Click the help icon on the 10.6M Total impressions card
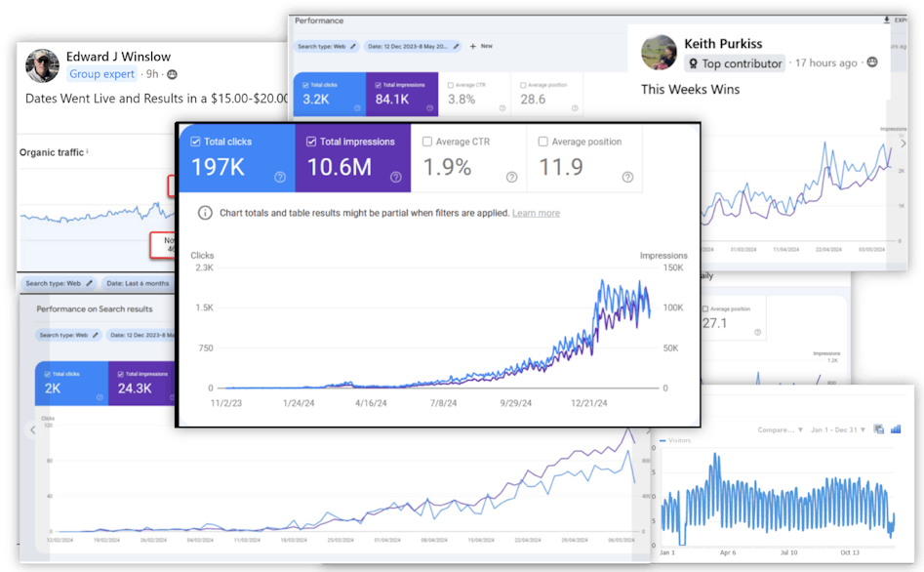This screenshot has height=572, width=924. pyautogui.click(x=395, y=177)
